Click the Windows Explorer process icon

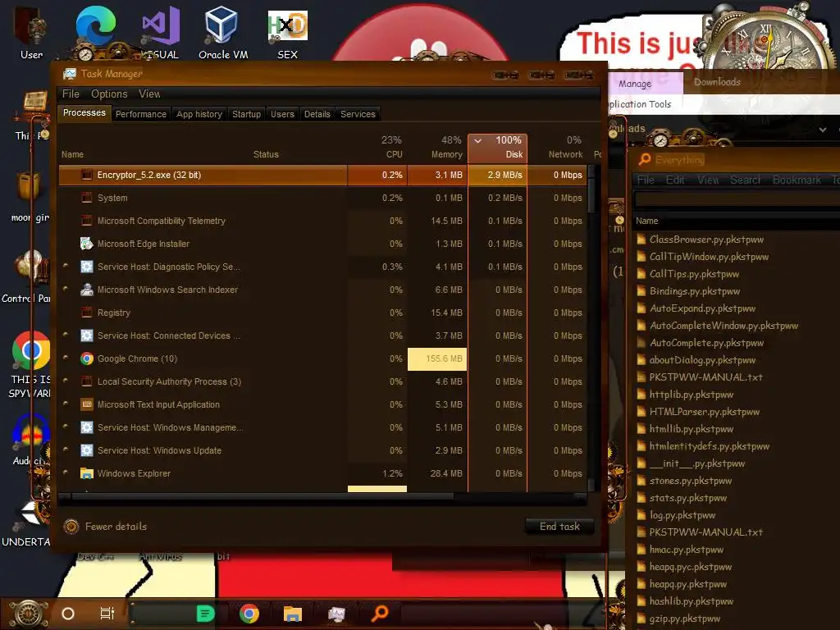[x=86, y=473]
